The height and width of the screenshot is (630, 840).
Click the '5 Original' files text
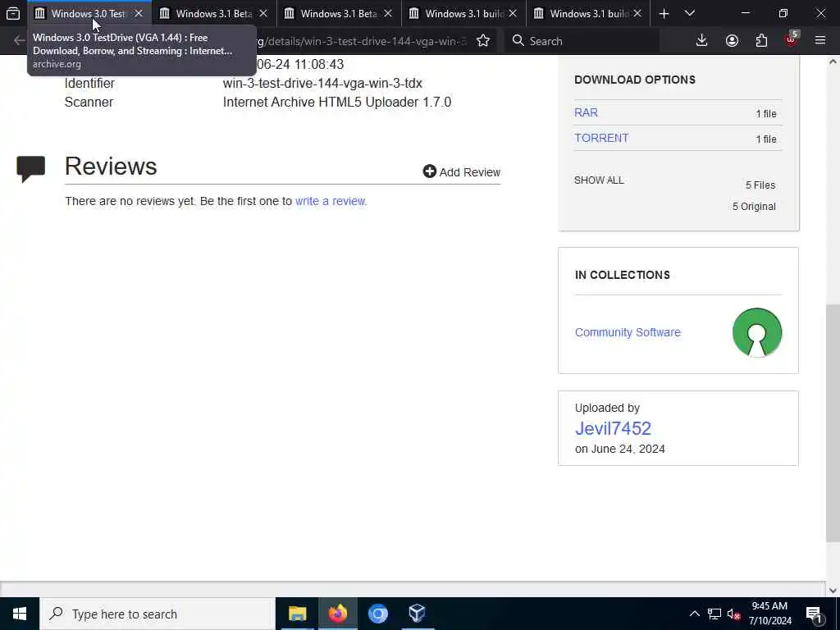click(x=754, y=206)
